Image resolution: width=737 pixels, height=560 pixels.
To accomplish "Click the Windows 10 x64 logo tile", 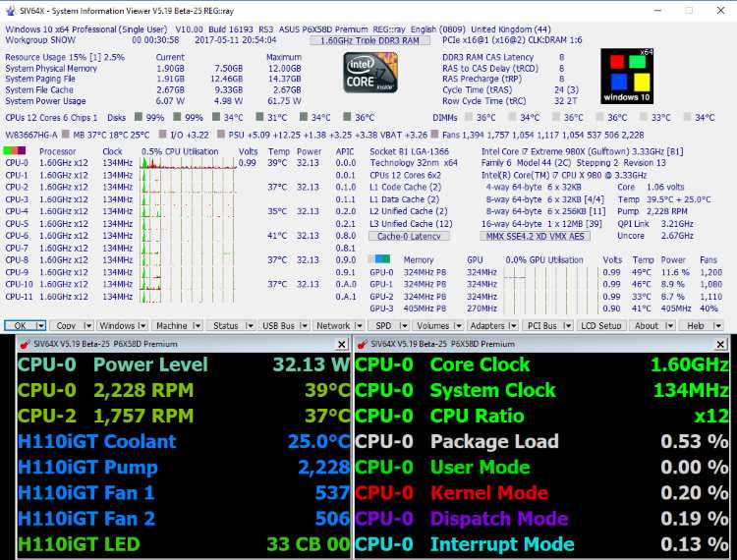I will (627, 76).
